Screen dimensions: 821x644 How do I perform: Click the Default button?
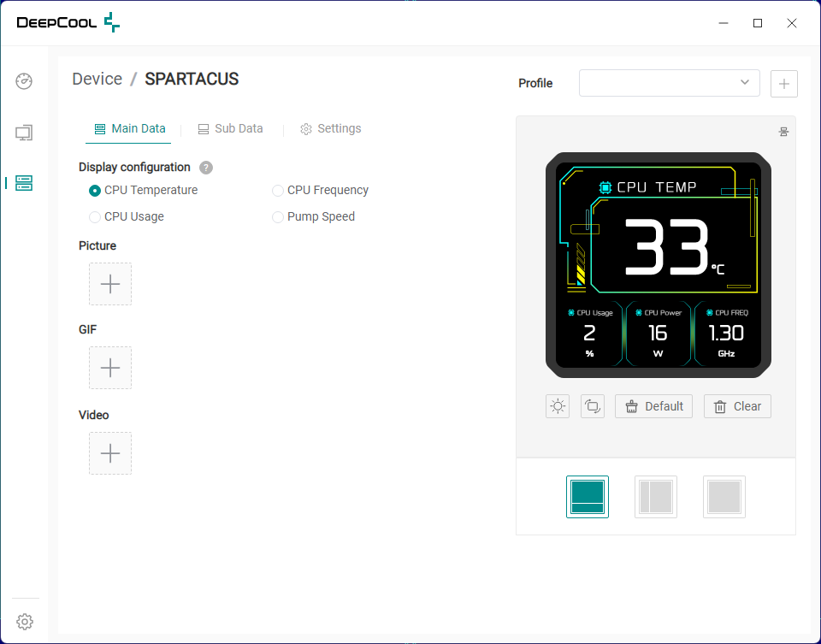[653, 406]
